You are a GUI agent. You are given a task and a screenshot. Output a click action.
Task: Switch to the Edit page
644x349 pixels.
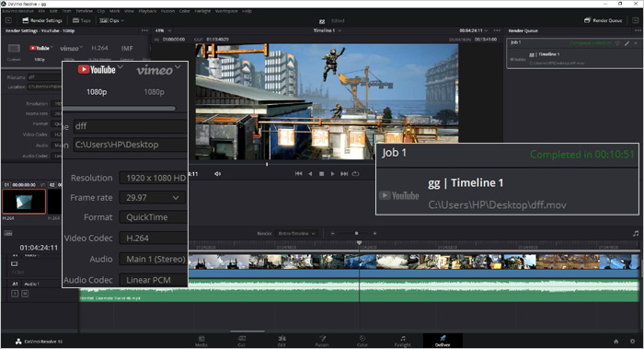282,341
